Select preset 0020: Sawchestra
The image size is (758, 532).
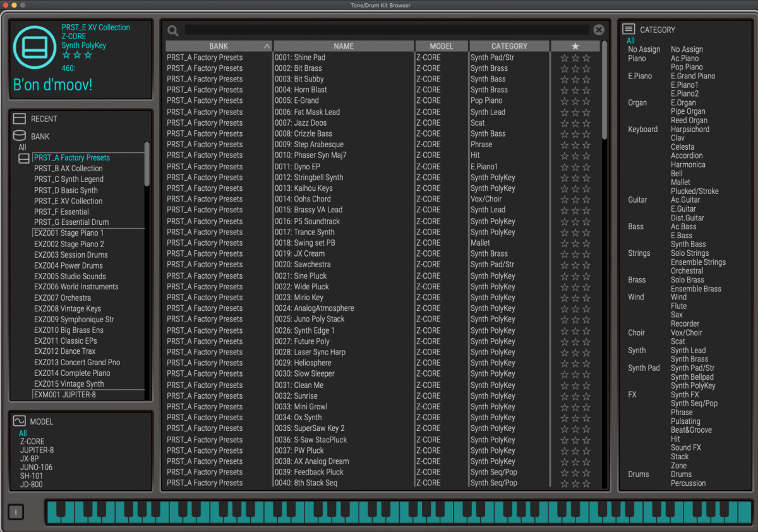[x=303, y=265]
